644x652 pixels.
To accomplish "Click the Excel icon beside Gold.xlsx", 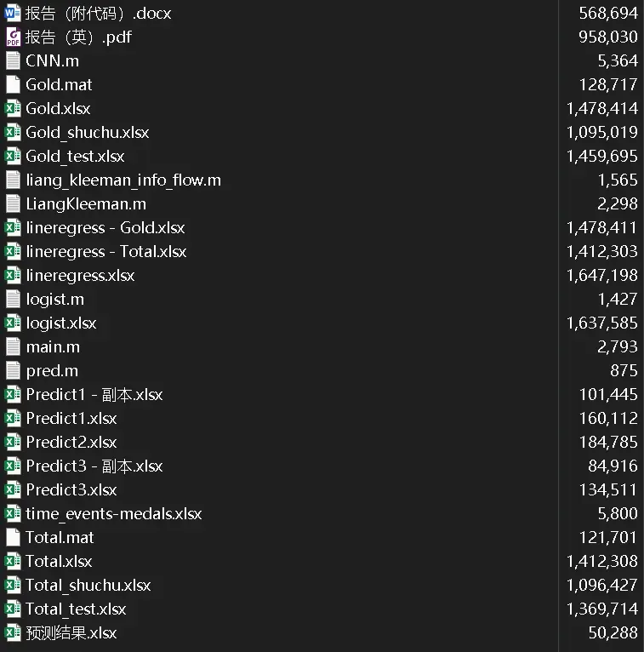I will 13,108.
